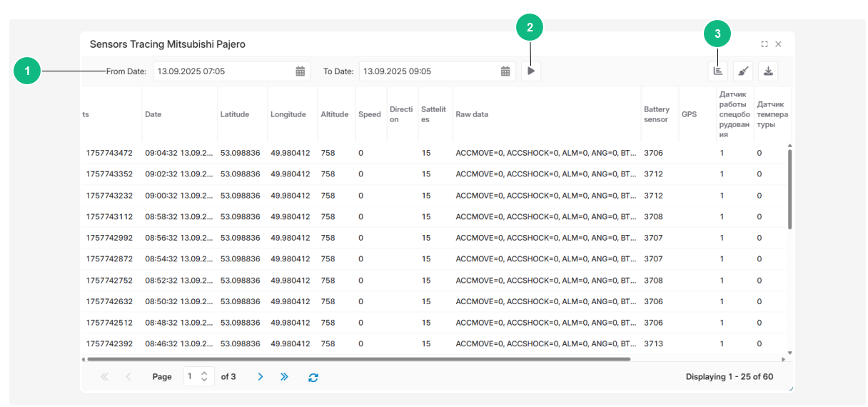Maximize the Sensors Tracing window

click(x=764, y=44)
